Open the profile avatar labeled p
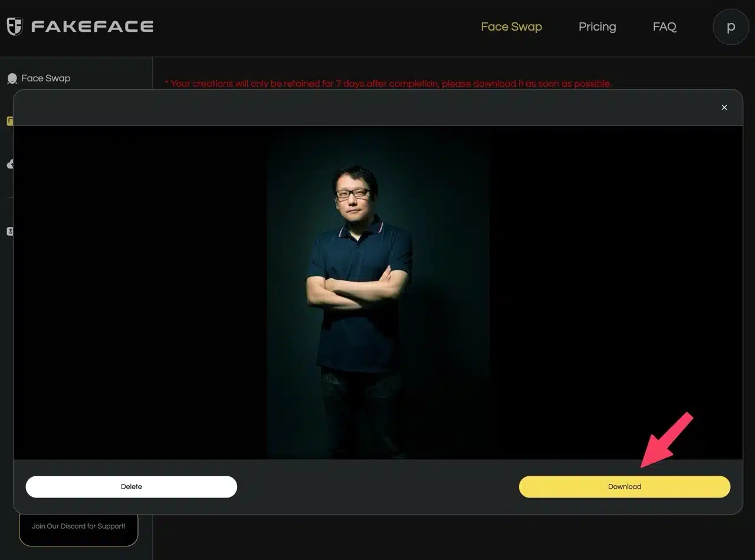755x560 pixels. (x=730, y=27)
